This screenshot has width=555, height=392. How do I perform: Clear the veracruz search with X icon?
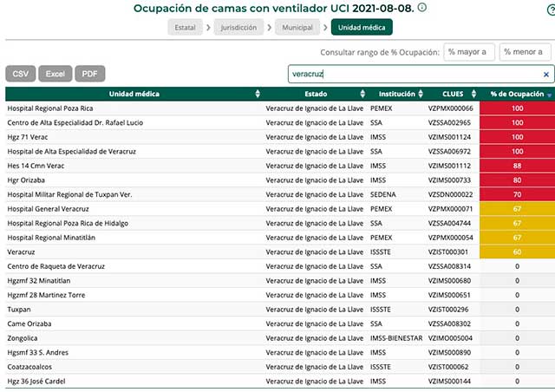[x=545, y=75]
